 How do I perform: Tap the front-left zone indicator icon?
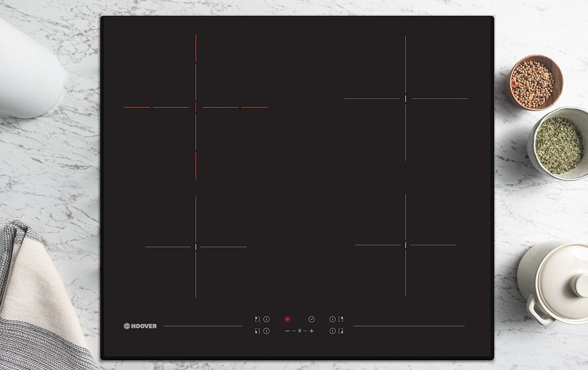257,331
